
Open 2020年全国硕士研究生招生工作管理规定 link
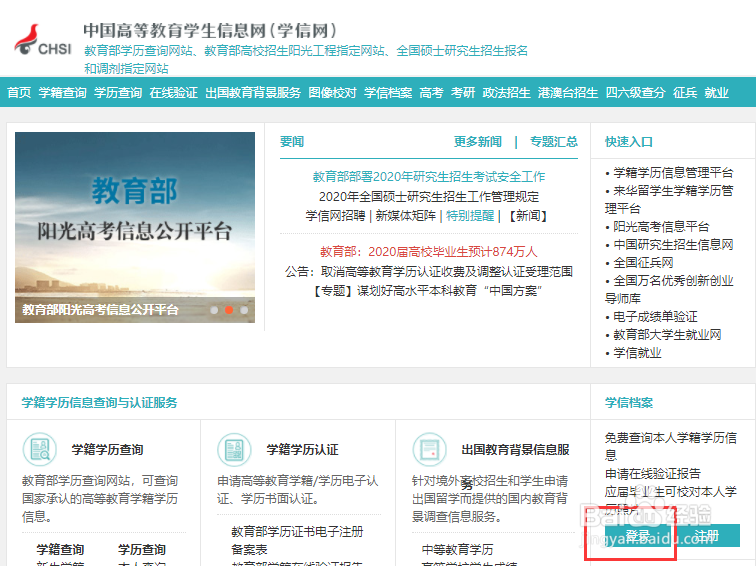[x=429, y=197]
